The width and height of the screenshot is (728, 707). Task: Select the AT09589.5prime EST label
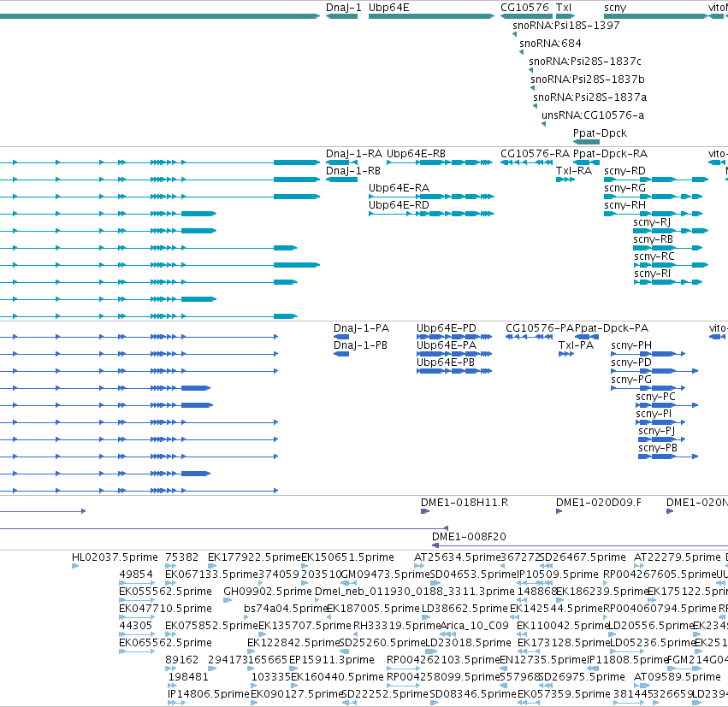pyautogui.click(x=677, y=678)
